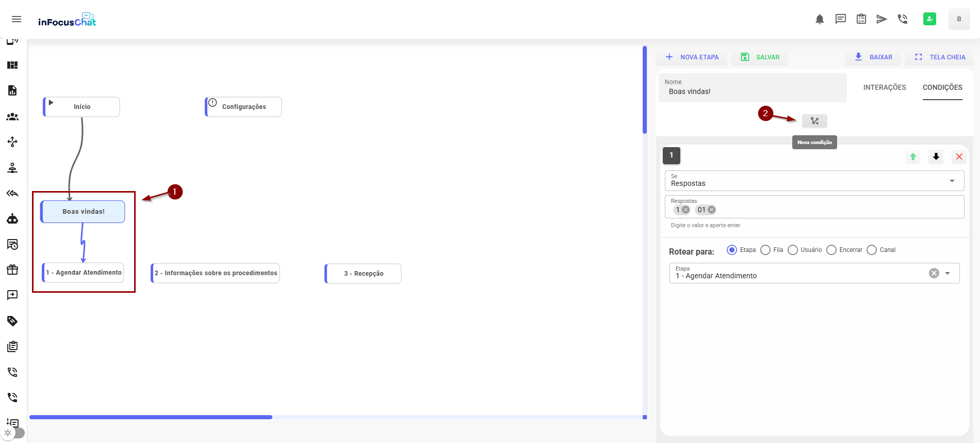Move condition 1 down with black arrow
The image size is (980, 443).
[x=936, y=156]
